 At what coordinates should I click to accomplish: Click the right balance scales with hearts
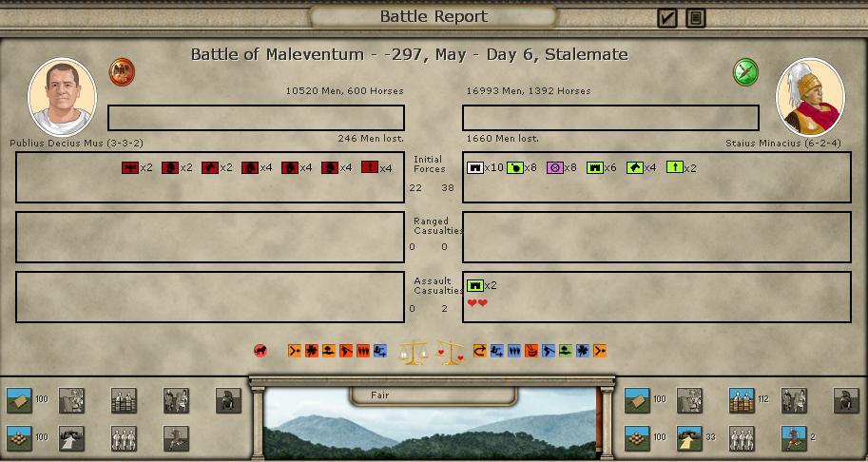click(450, 354)
